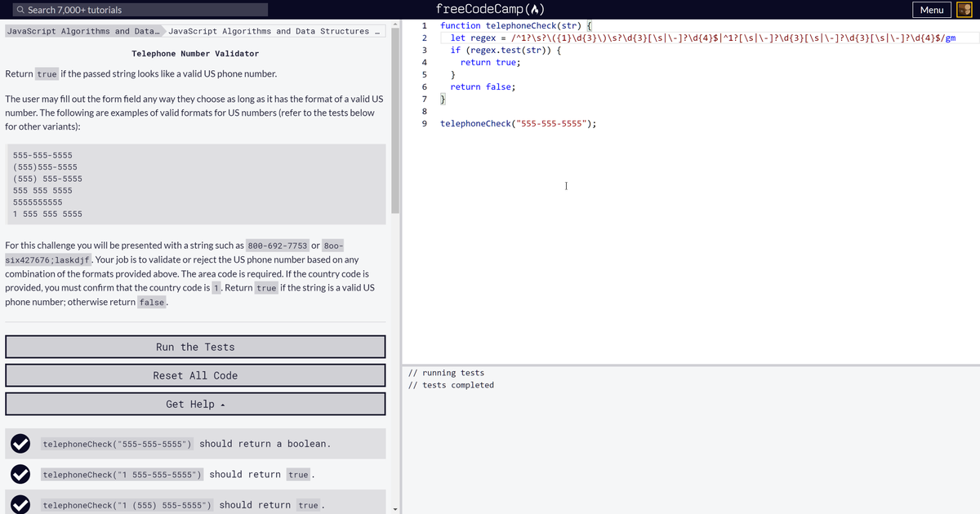
Task: Click the search magnifier icon
Action: (20, 10)
